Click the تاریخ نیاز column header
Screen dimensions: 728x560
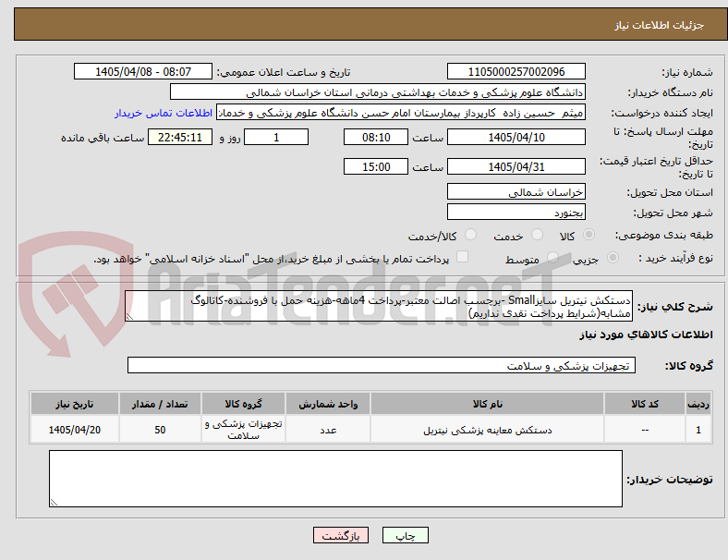(74, 404)
